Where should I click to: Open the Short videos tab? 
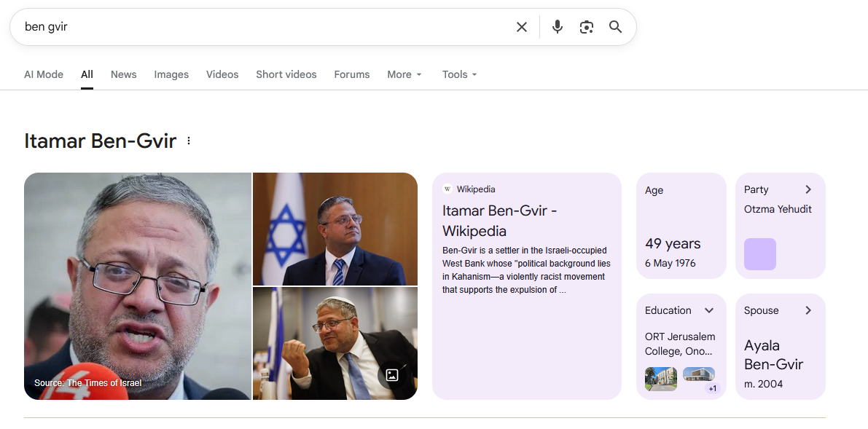point(286,74)
